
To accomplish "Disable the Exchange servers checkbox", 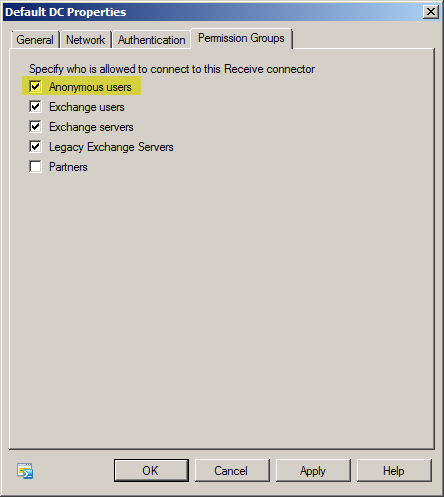I will tap(35, 126).
